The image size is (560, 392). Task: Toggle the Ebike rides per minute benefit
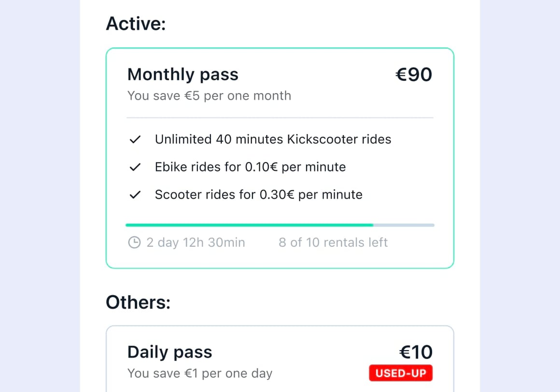pyautogui.click(x=250, y=167)
